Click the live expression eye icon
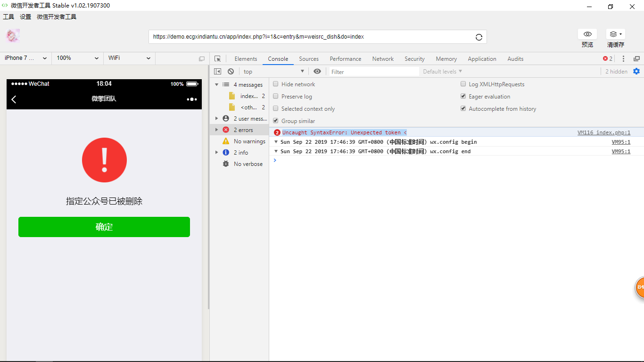644x362 pixels. point(317,72)
